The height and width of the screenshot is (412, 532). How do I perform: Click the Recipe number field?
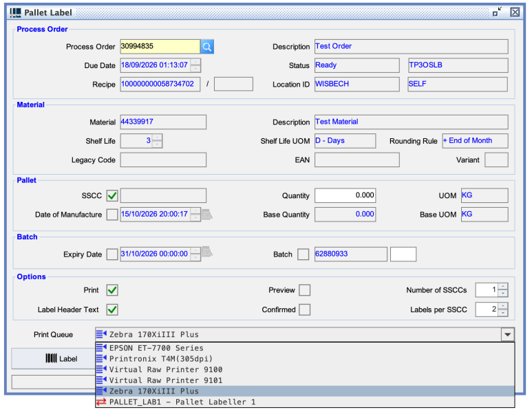(x=160, y=84)
